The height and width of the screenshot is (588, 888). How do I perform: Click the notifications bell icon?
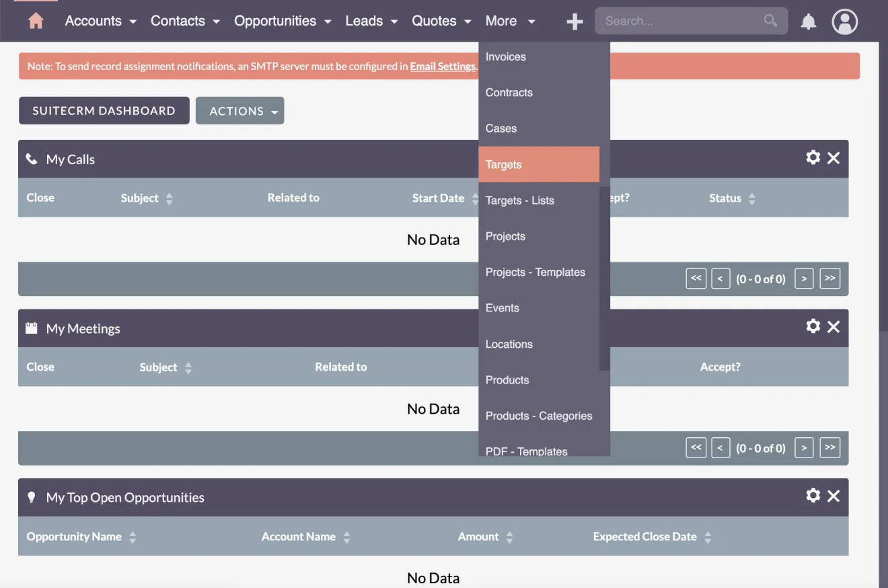tap(808, 21)
